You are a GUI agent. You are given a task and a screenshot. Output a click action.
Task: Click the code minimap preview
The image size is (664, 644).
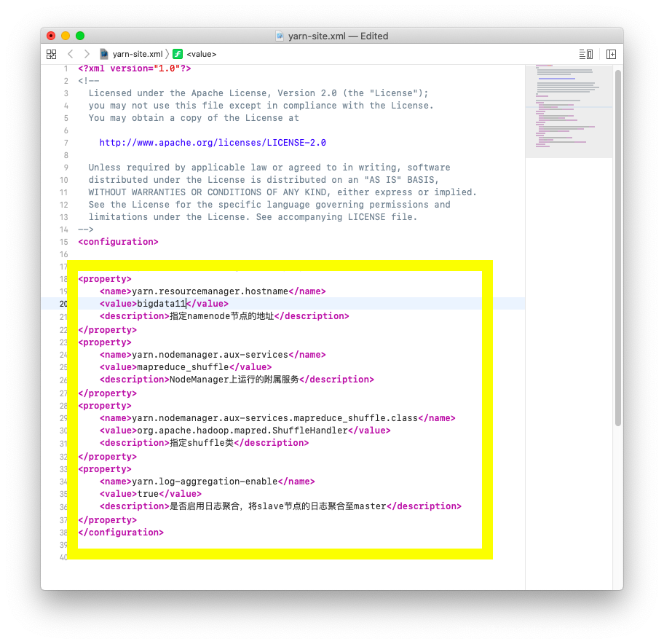[x=569, y=111]
